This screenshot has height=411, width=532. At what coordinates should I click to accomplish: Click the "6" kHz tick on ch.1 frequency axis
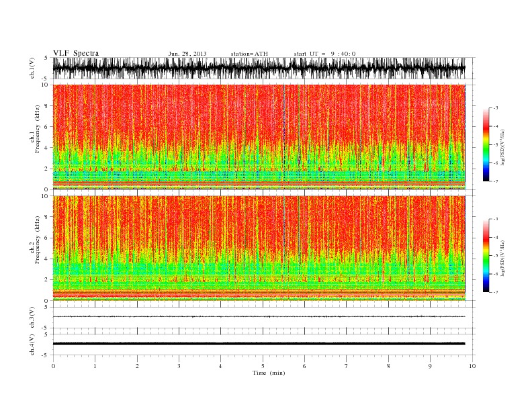(x=46, y=127)
